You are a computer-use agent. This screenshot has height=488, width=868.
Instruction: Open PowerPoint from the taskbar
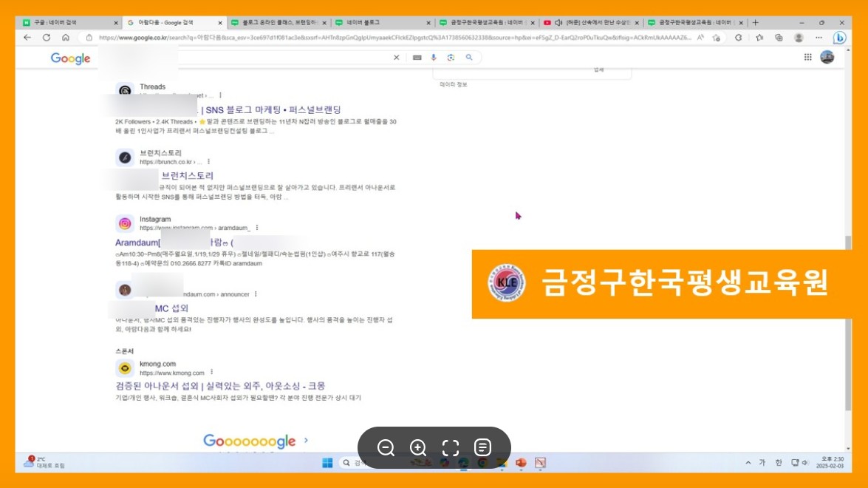click(x=521, y=463)
